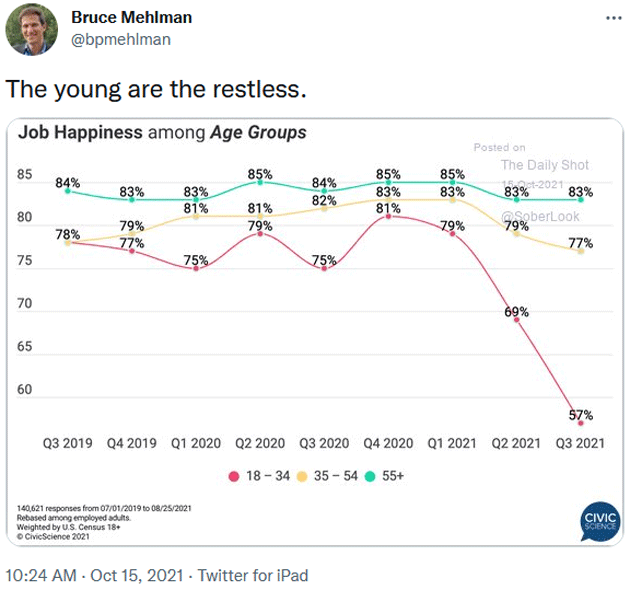This screenshot has width=630, height=590.
Task: Open the Twitter for iPad source link
Action: (x=253, y=575)
